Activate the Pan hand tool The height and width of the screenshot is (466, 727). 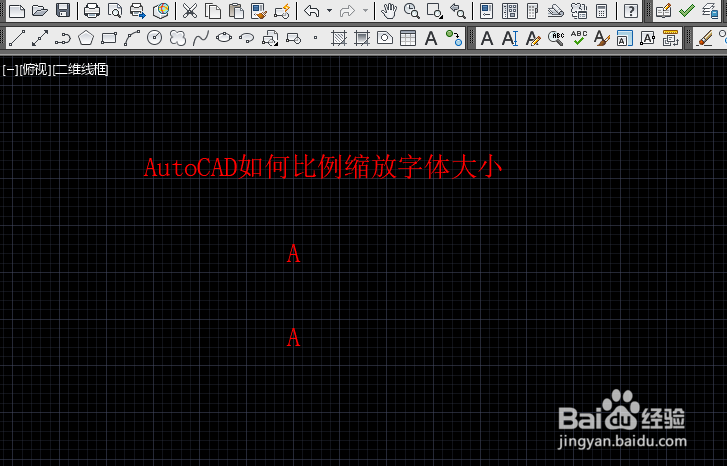click(389, 10)
